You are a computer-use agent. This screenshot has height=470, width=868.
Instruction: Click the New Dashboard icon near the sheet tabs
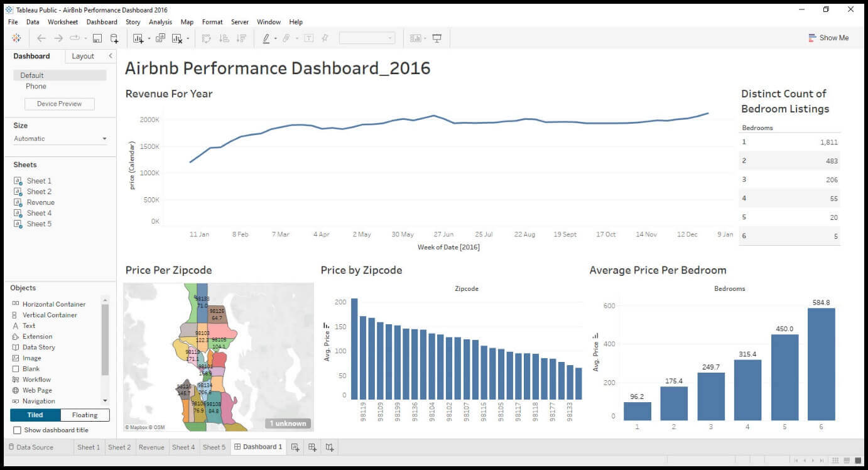(311, 447)
